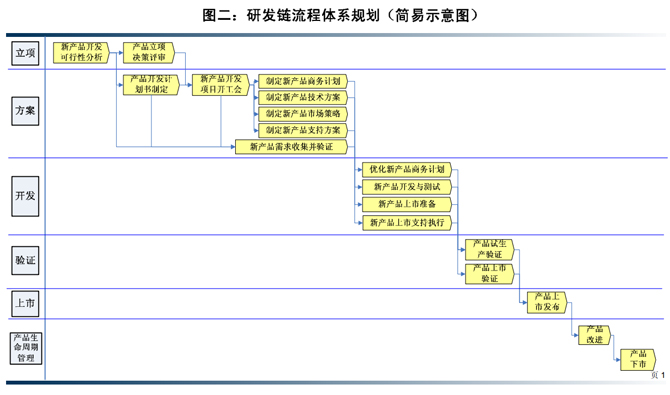The image size is (670, 395).
Task: Select the 产品立项决策评审 process box
Action: pyautogui.click(x=149, y=53)
